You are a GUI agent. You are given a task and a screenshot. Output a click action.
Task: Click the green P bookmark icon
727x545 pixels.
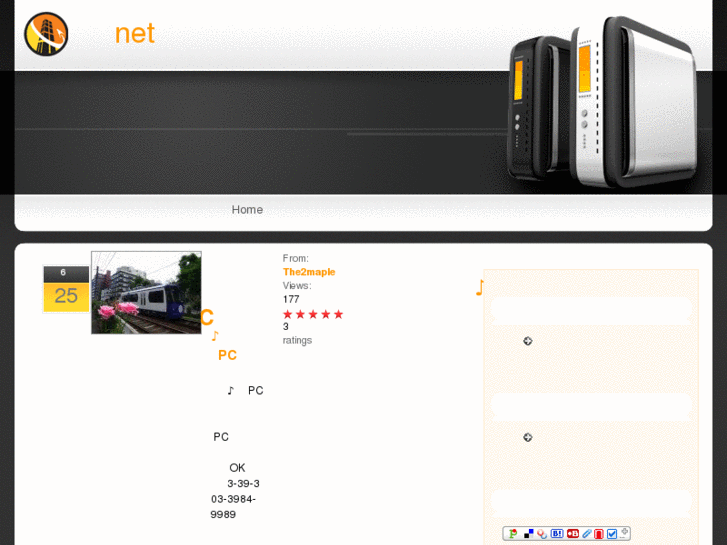click(x=513, y=534)
